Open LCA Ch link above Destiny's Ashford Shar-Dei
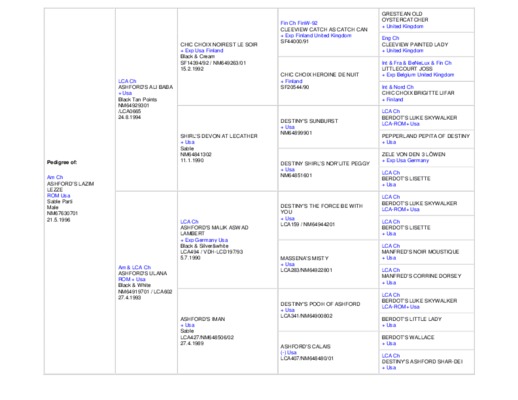The height and width of the screenshot is (400, 518). pyautogui.click(x=391, y=356)
